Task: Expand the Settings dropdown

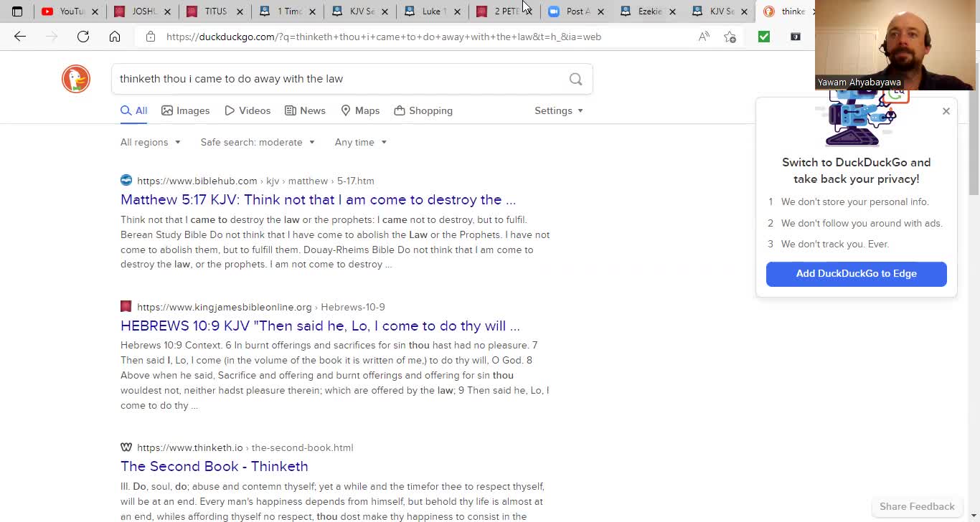Action: 559,110
